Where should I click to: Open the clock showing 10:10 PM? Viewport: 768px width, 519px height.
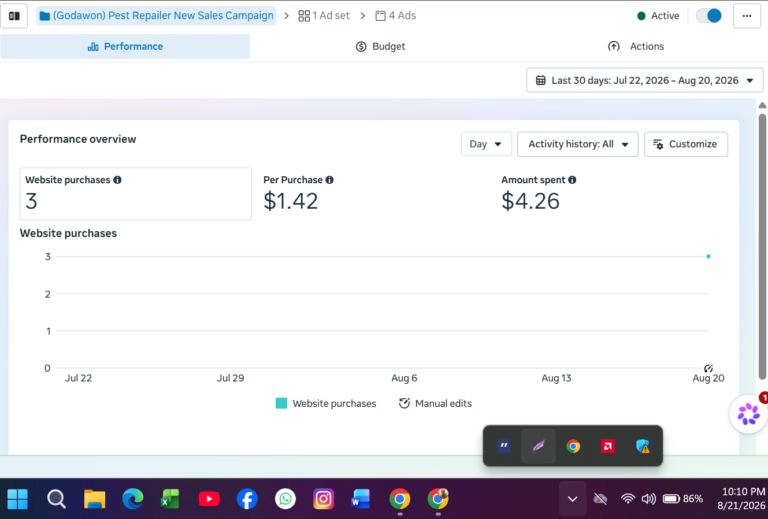pyautogui.click(x=743, y=498)
